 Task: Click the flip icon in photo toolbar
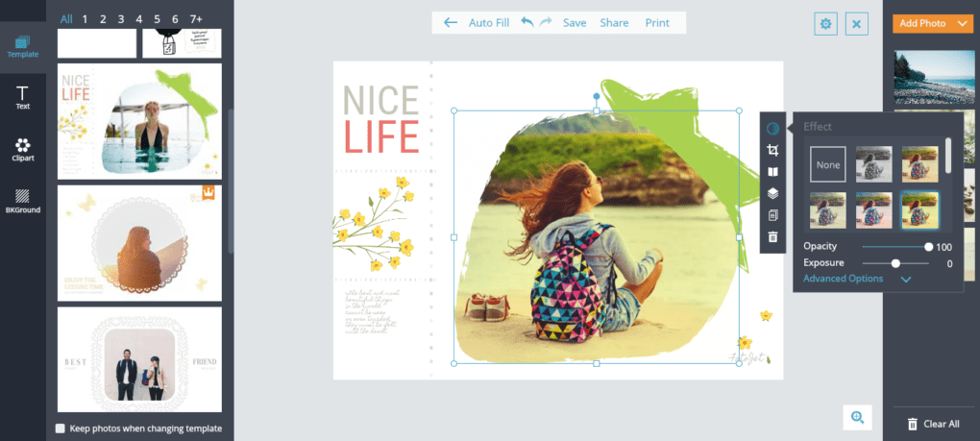(773, 172)
